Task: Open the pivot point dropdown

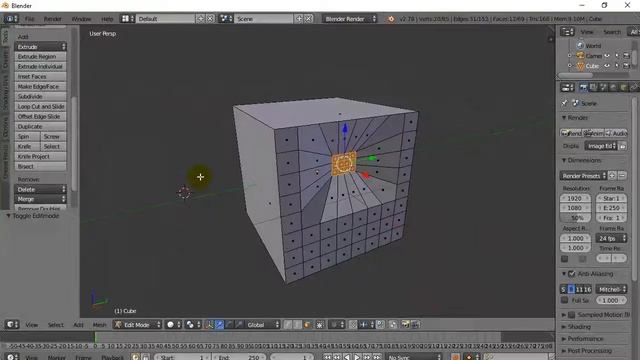Action: [x=193, y=325]
